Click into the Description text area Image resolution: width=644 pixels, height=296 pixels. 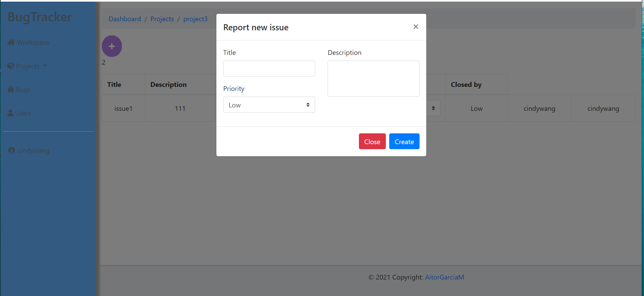click(x=373, y=79)
